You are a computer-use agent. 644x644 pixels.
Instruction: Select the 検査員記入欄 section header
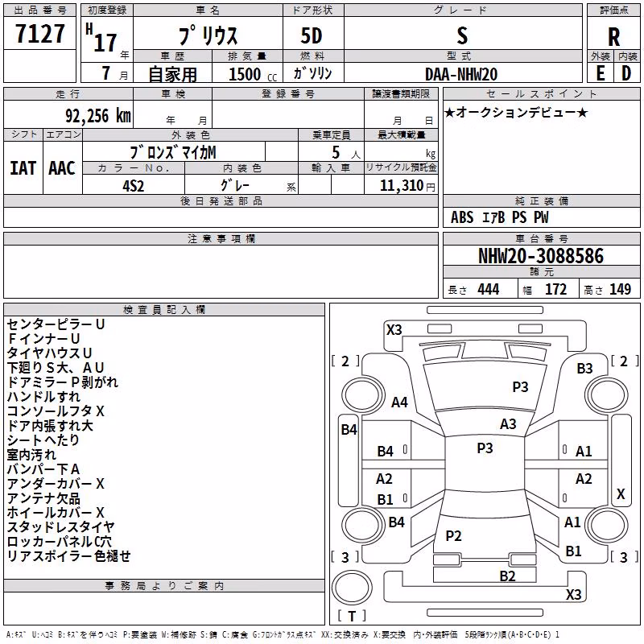(x=164, y=310)
